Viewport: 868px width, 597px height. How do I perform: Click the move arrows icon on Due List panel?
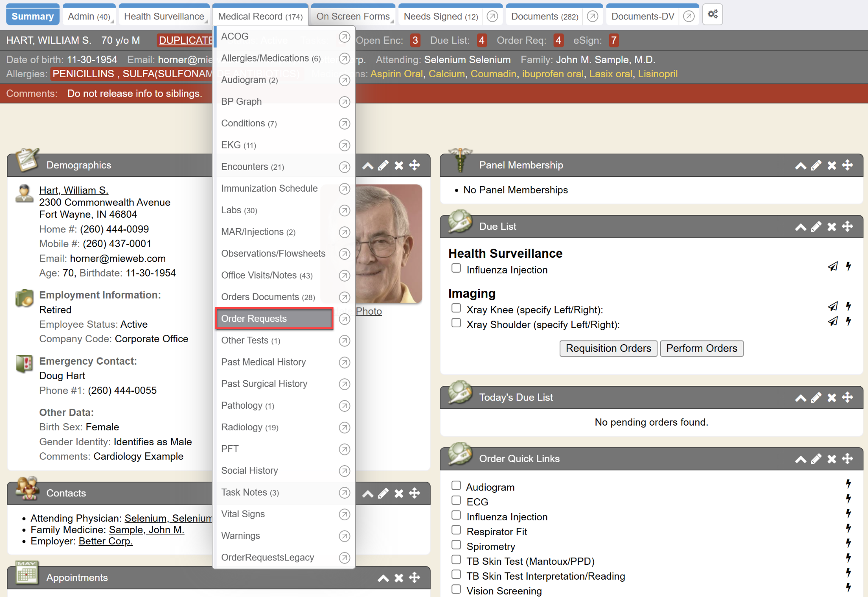coord(847,226)
